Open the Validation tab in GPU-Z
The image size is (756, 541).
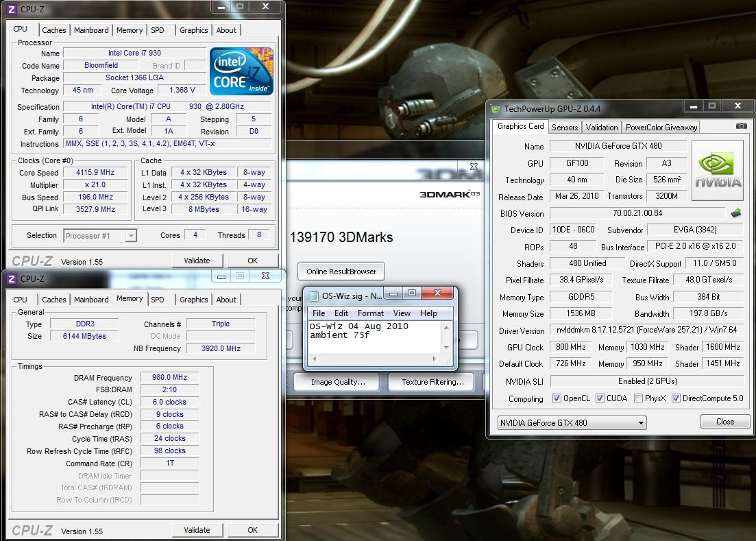click(x=602, y=128)
